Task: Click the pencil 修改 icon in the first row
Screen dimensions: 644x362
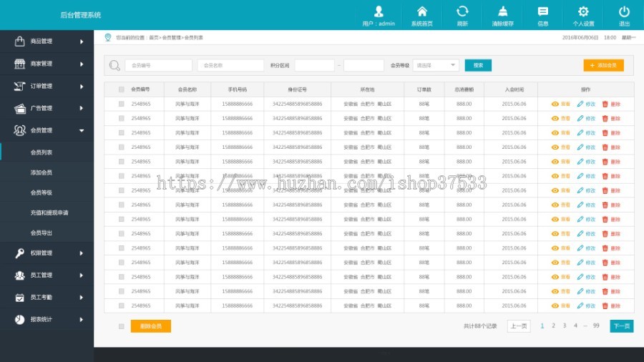Action: (580, 104)
